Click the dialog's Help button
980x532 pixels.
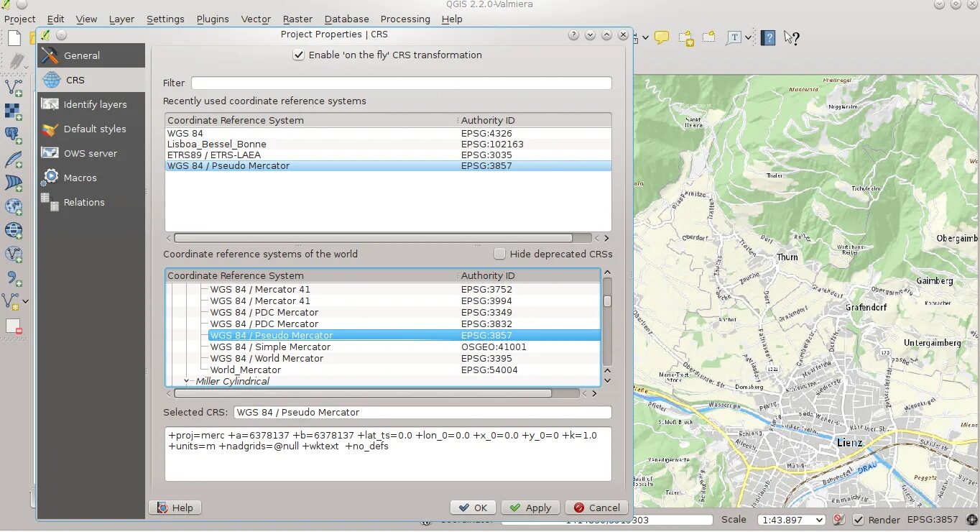pyautogui.click(x=175, y=507)
